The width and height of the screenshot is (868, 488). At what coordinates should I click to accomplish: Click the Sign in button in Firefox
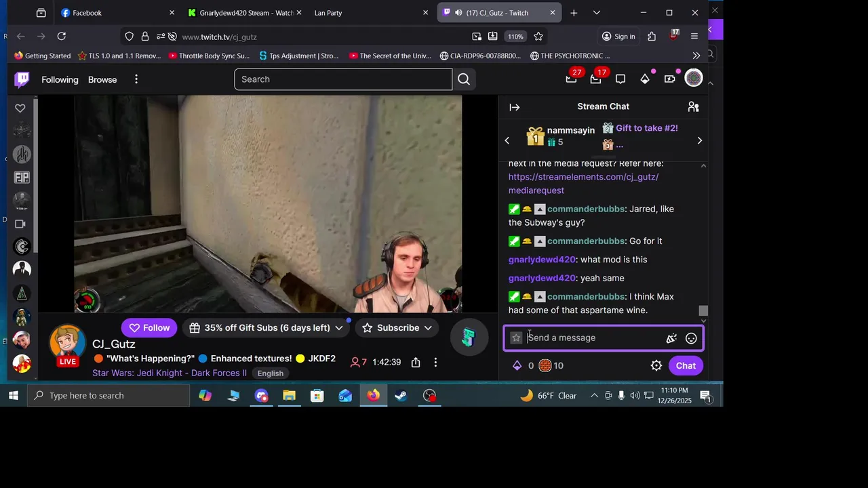tap(618, 37)
